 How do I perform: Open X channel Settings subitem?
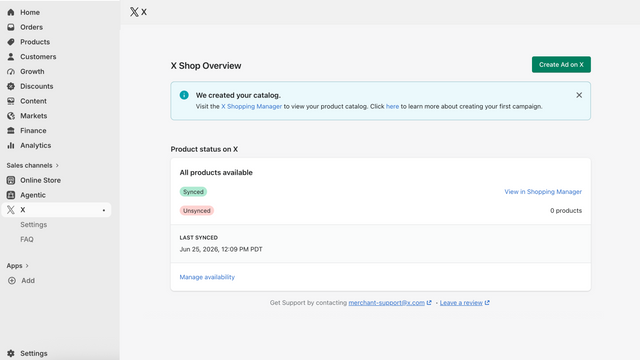33,224
